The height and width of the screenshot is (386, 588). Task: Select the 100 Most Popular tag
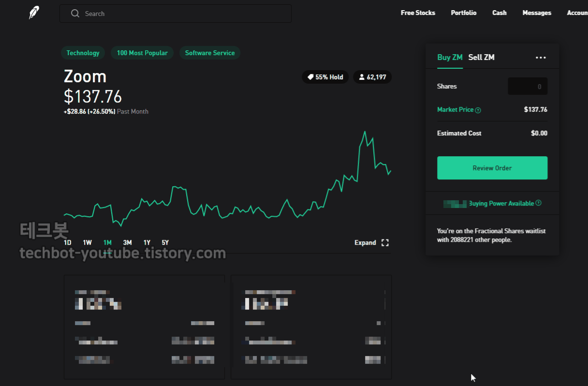142,53
